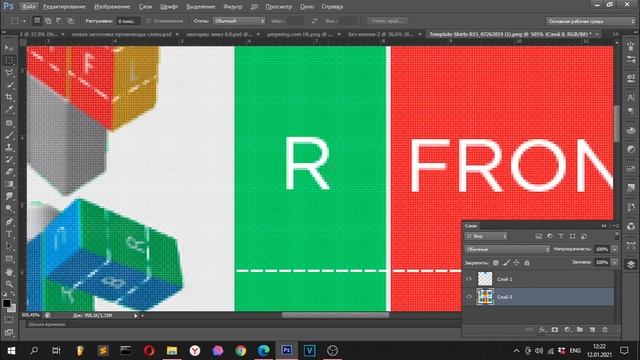Toggle lock all for the layer
The height and width of the screenshot is (360, 640).
527,263
